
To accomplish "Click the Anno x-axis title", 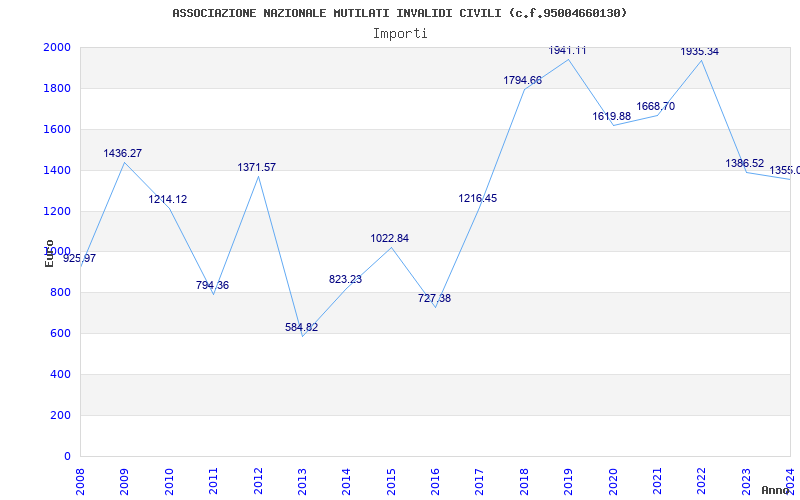I will pos(775,490).
